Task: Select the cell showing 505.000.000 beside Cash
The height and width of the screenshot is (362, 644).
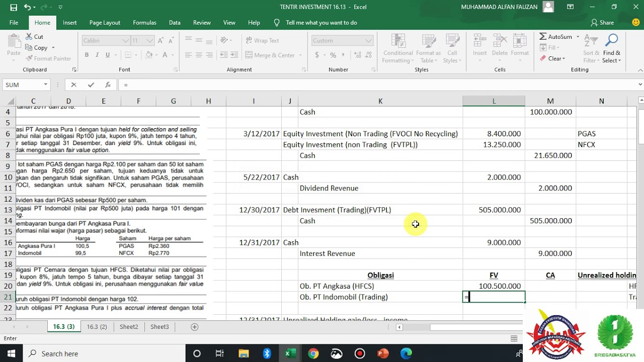Action: point(550,221)
